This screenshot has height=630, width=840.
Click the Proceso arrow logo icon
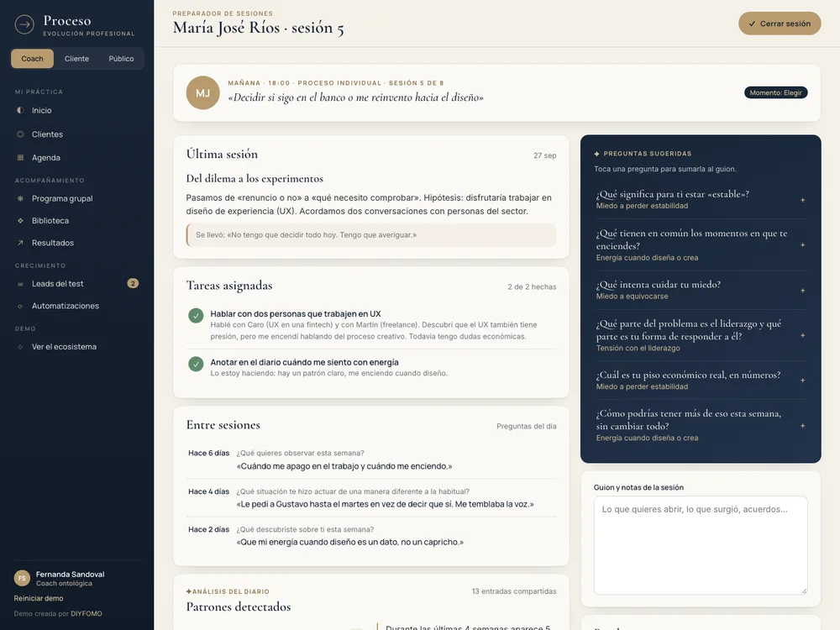24,24
